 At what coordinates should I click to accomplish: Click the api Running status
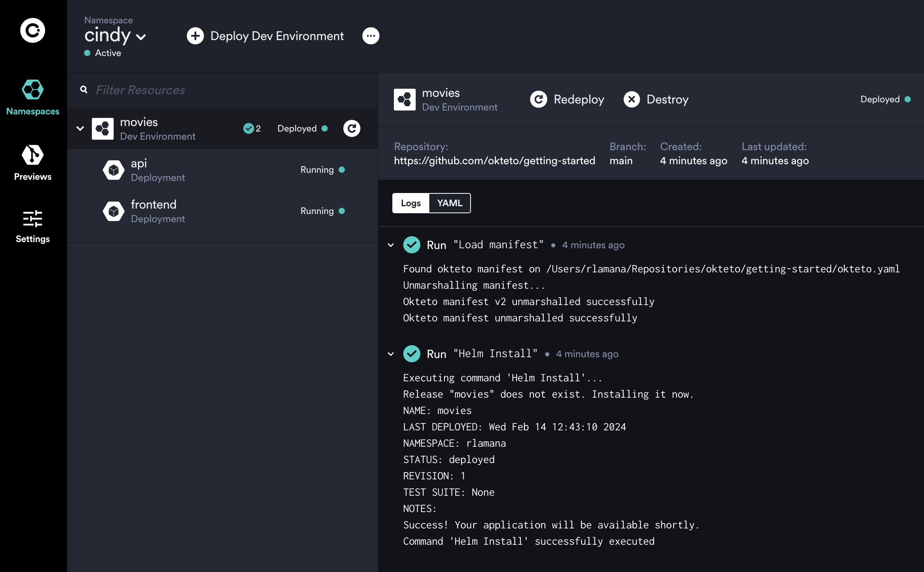(x=323, y=170)
